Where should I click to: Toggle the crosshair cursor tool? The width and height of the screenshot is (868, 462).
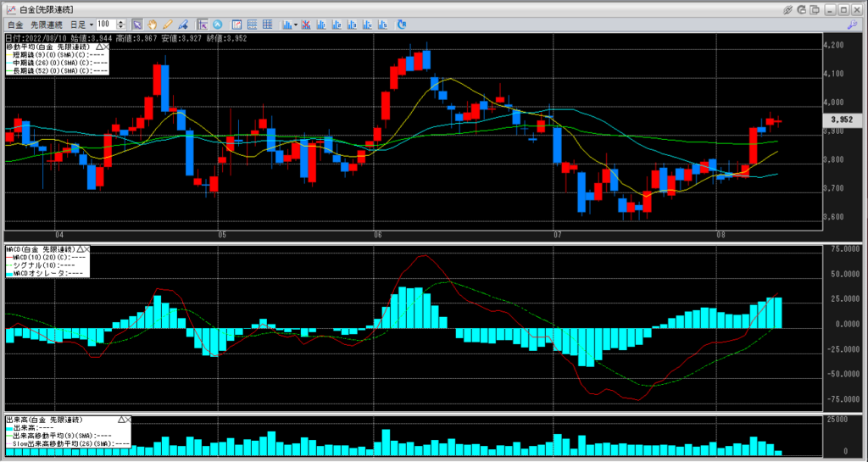pos(203,25)
